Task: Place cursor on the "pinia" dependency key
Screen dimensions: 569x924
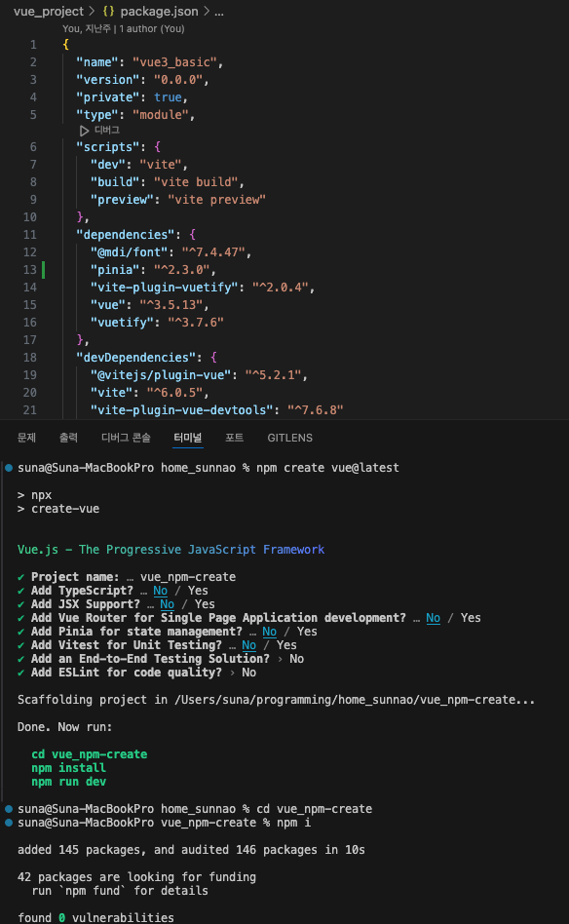Action: click(111, 270)
